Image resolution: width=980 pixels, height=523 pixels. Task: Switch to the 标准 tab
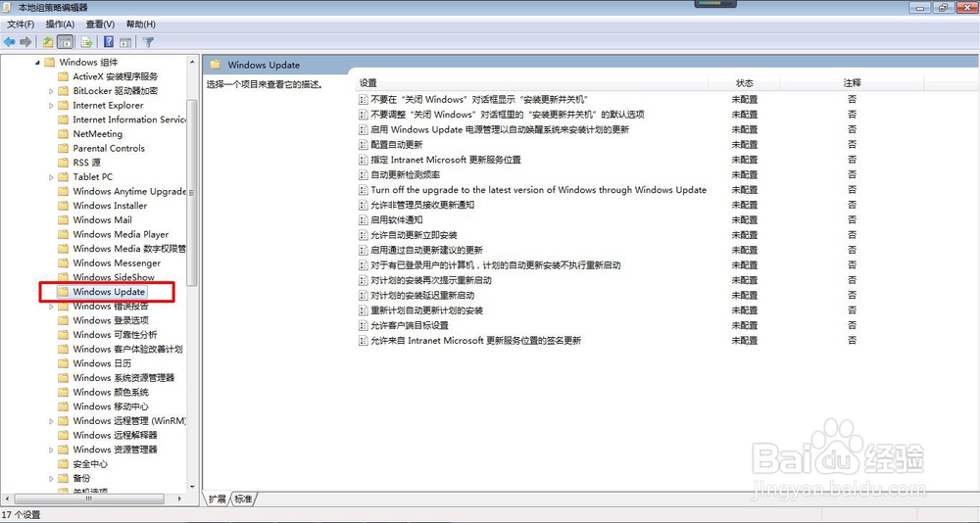pos(243,499)
